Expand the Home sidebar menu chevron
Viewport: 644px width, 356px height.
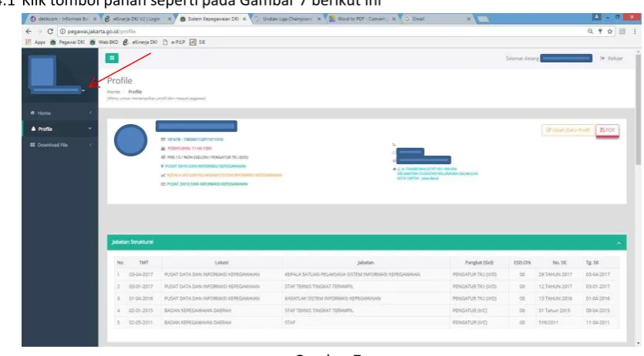[90, 113]
